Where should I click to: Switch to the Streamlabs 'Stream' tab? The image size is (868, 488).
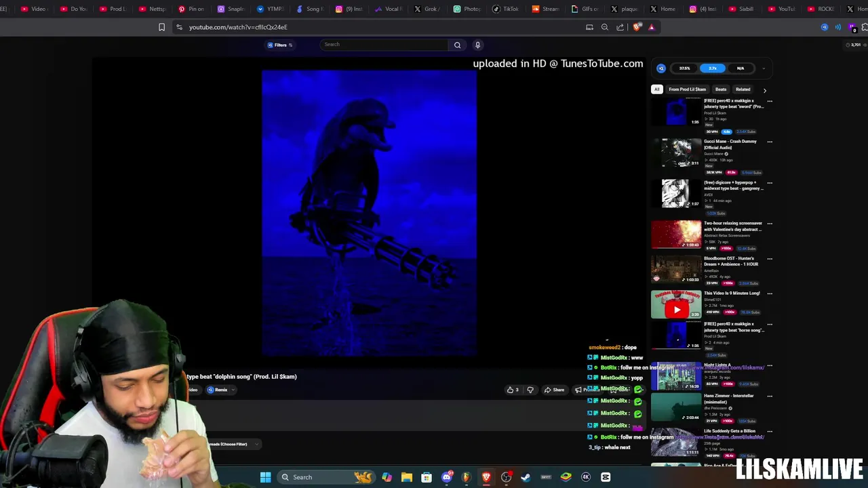[545, 9]
